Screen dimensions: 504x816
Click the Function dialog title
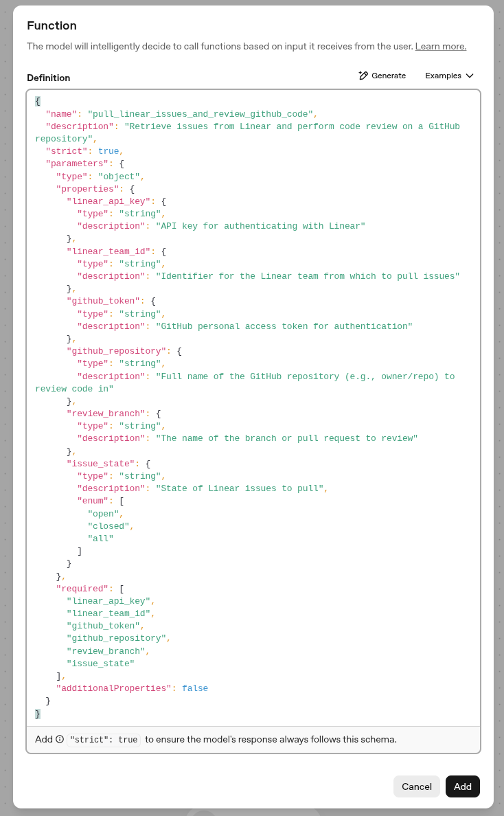(x=52, y=25)
